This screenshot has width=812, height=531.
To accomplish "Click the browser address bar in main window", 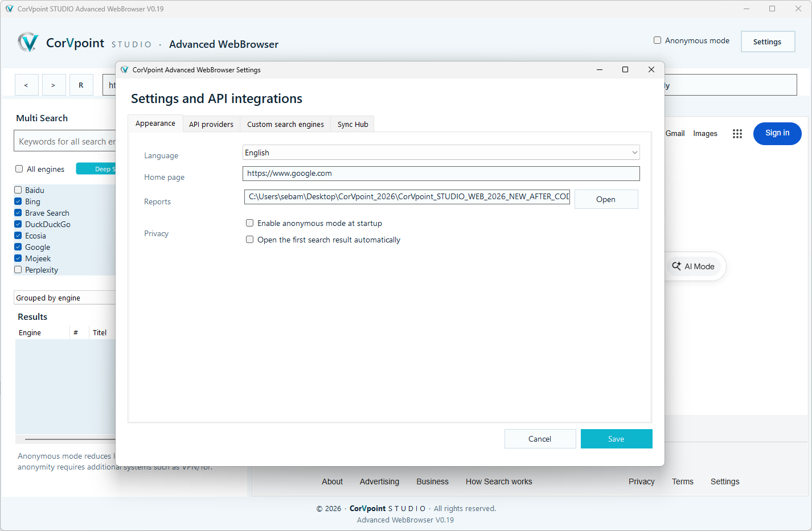I will click(731, 85).
